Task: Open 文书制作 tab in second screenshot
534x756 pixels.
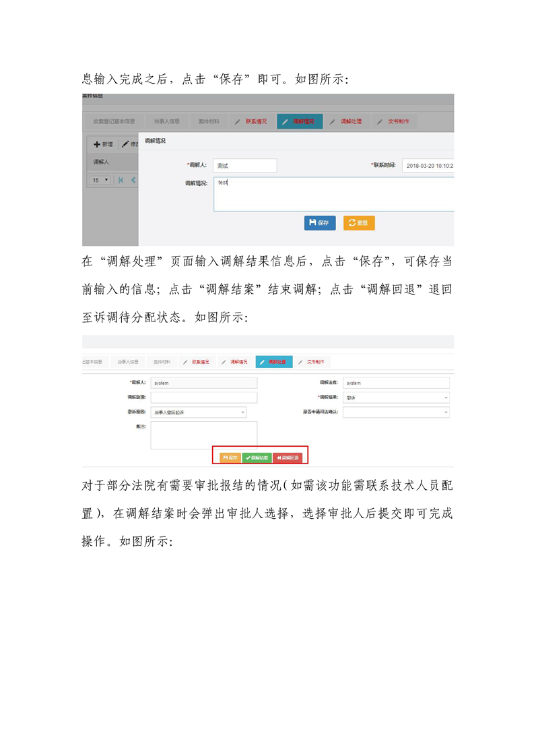Action: click(x=311, y=362)
